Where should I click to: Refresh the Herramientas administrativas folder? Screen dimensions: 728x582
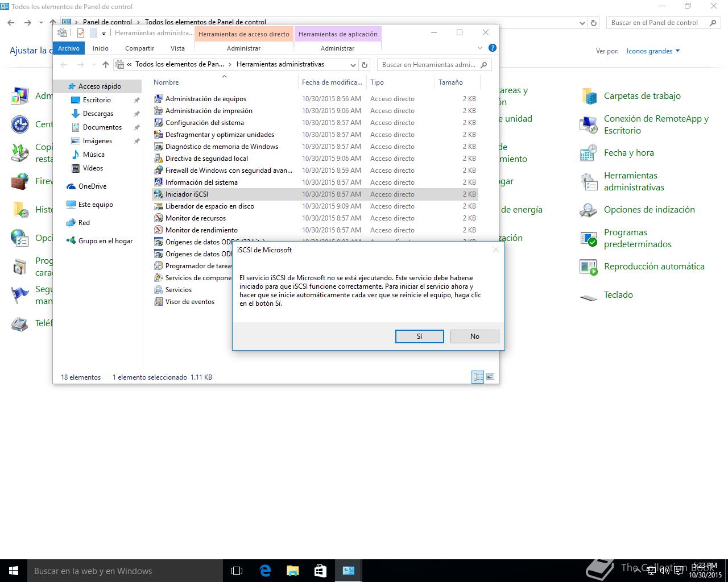coord(365,65)
